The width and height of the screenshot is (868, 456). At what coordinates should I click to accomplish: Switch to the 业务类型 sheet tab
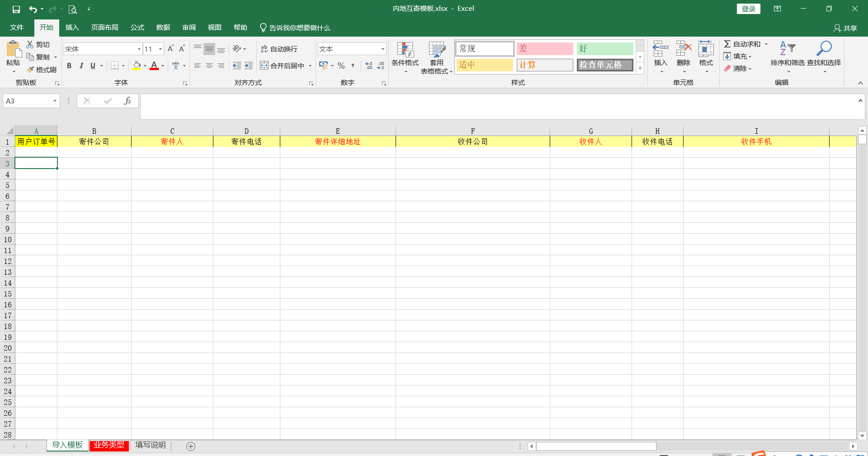[109, 445]
